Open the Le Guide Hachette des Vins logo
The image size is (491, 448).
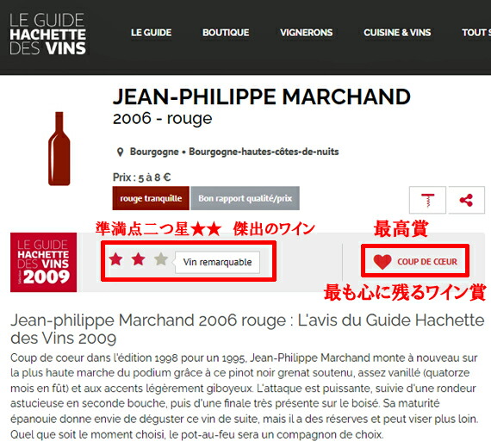click(47, 34)
